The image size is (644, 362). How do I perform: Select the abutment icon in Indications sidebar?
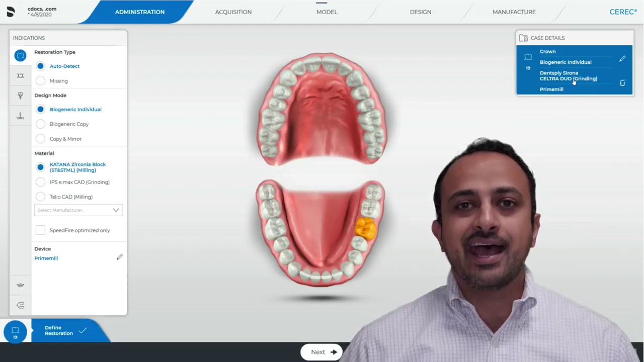(20, 96)
